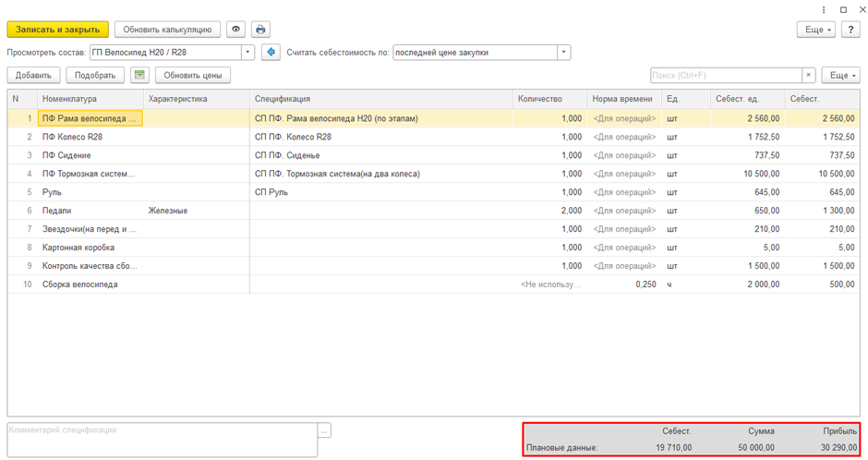Click the green table icon near Подобрать
The image size is (868, 460).
(139, 75)
